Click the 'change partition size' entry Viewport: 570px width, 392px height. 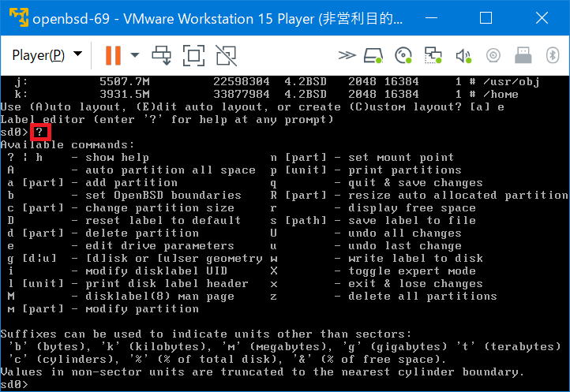click(159, 207)
